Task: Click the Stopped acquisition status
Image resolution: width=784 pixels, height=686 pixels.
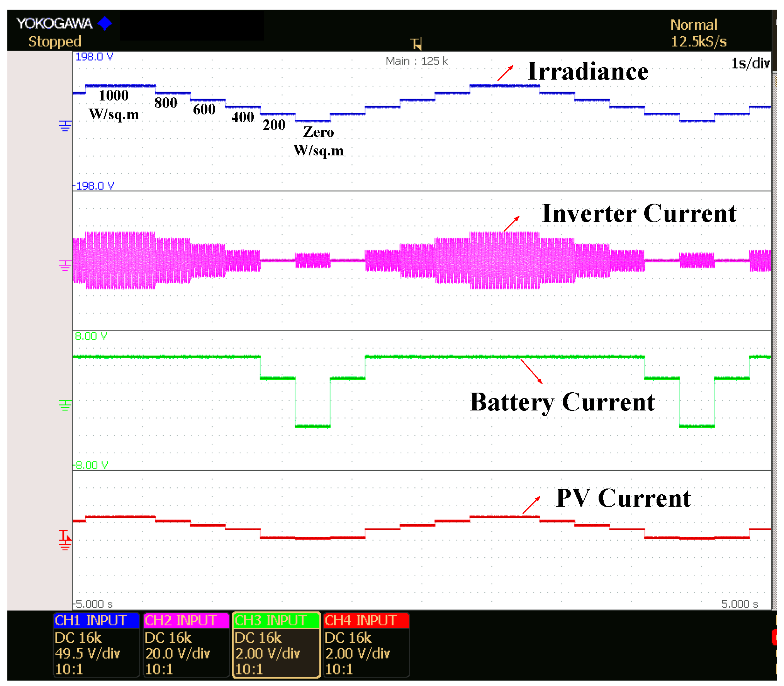Action: (x=54, y=41)
